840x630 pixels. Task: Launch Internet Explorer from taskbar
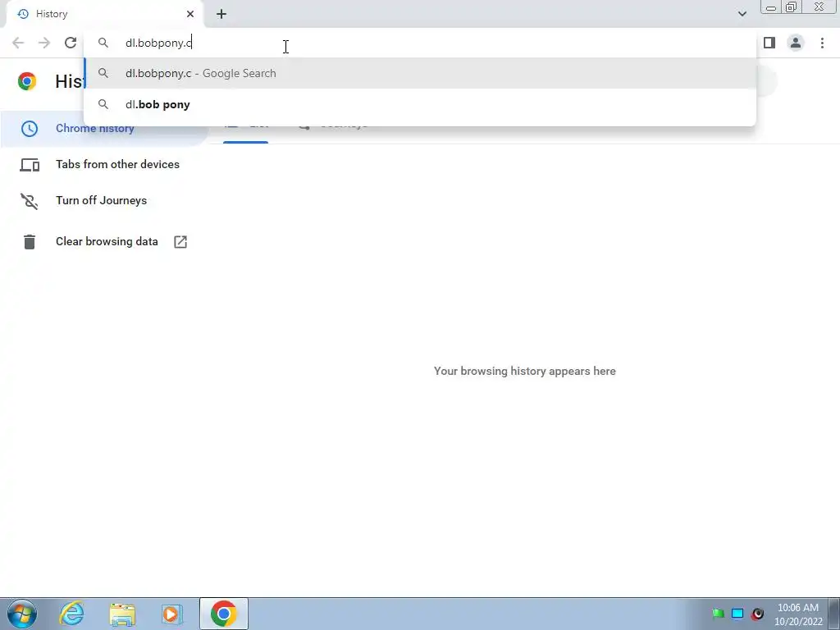coord(71,614)
